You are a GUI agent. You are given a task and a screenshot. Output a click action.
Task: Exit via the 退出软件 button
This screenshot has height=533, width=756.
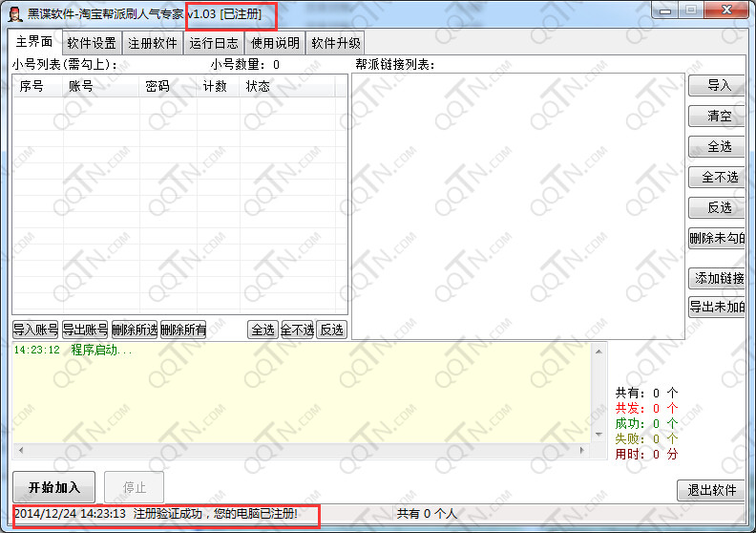pos(712,490)
